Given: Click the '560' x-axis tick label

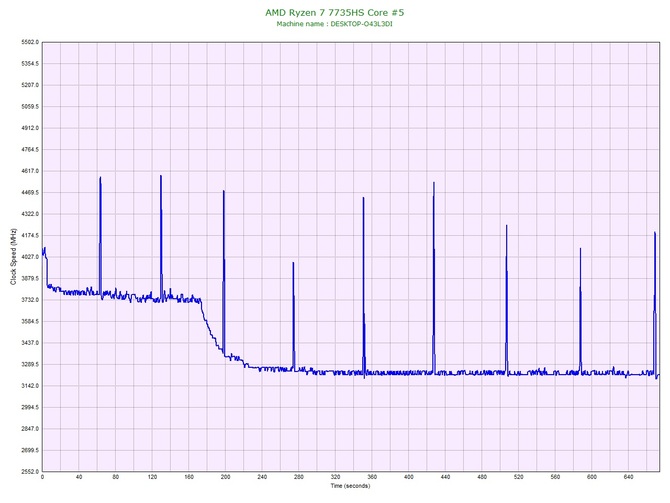Looking at the screenshot, I should [555, 477].
